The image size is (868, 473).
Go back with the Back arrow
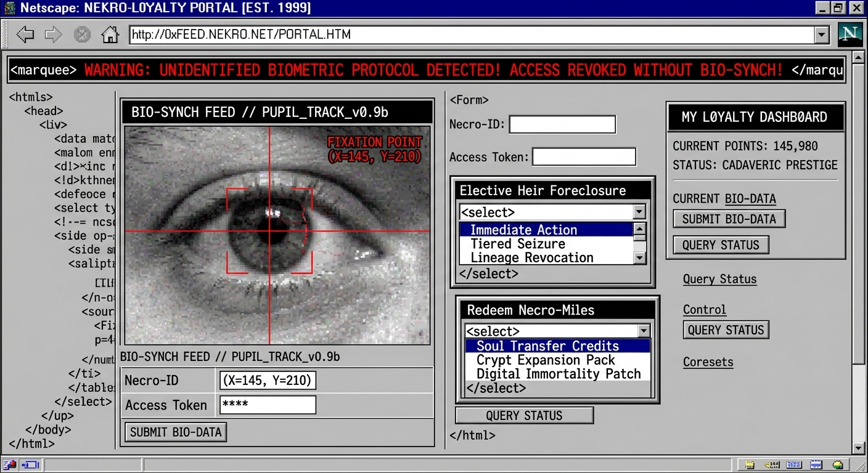point(25,34)
